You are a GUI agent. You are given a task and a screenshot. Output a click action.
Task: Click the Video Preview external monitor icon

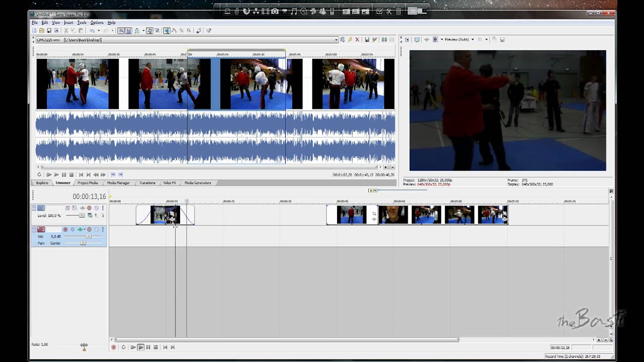[417, 40]
